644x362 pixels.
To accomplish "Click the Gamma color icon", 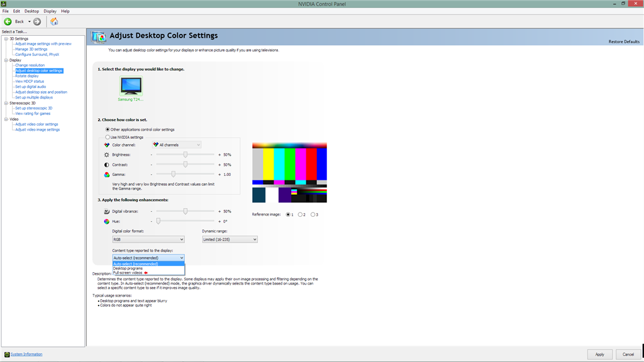I will [107, 175].
